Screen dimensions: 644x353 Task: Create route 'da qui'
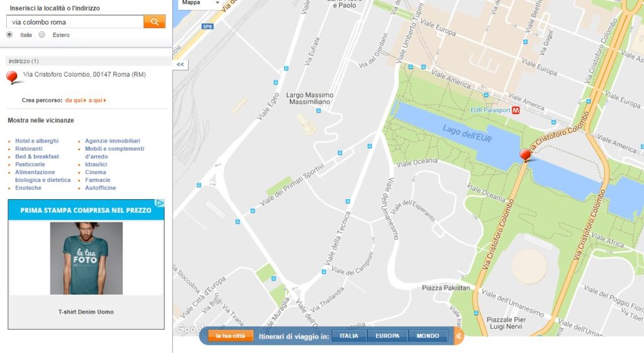click(75, 100)
